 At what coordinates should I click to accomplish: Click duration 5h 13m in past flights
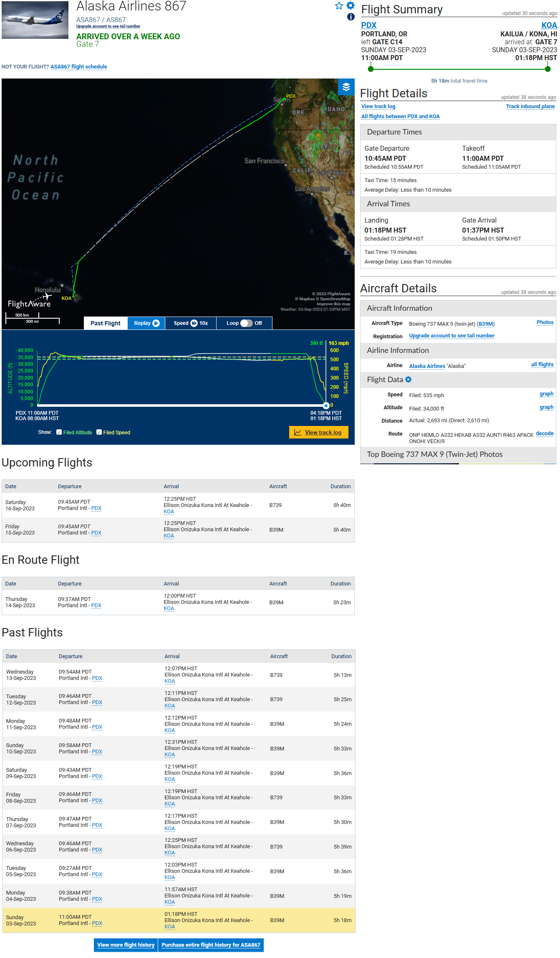343,675
